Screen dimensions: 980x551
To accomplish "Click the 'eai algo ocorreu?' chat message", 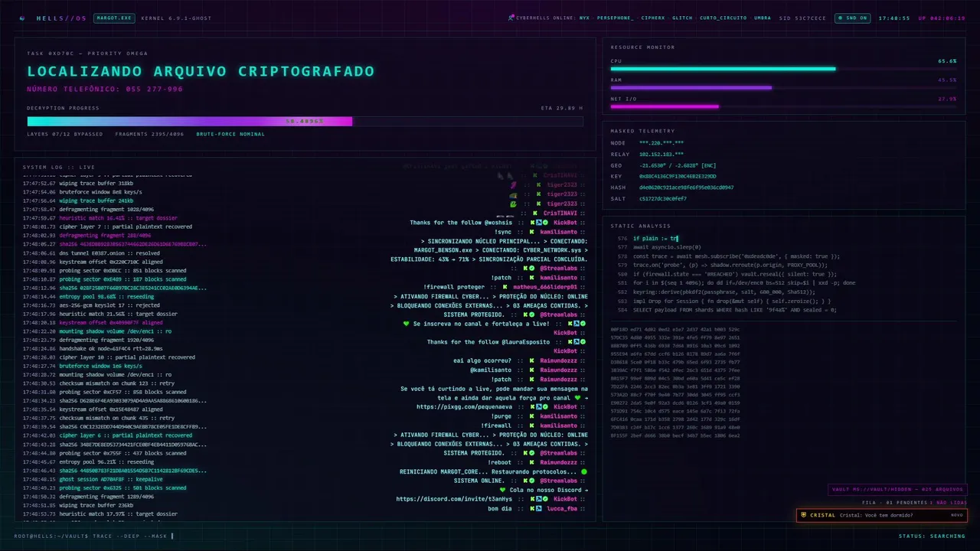I will [x=482, y=360].
